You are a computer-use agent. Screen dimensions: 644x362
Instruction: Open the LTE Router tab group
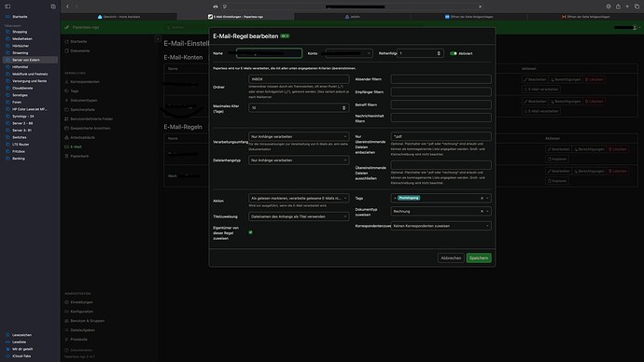pyautogui.click(x=21, y=145)
